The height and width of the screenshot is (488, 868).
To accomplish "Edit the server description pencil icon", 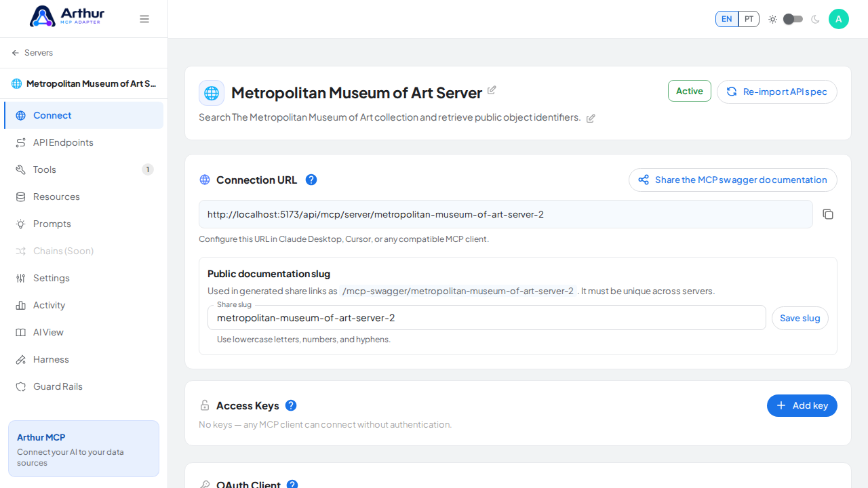I will [591, 118].
